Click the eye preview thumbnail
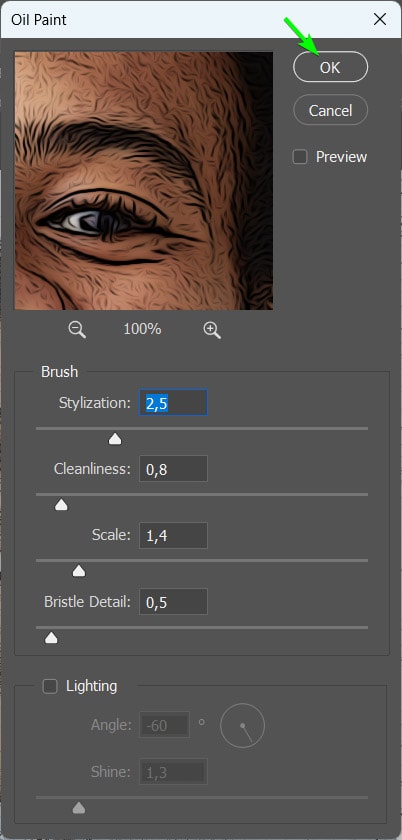The width and height of the screenshot is (402, 840). 144,181
